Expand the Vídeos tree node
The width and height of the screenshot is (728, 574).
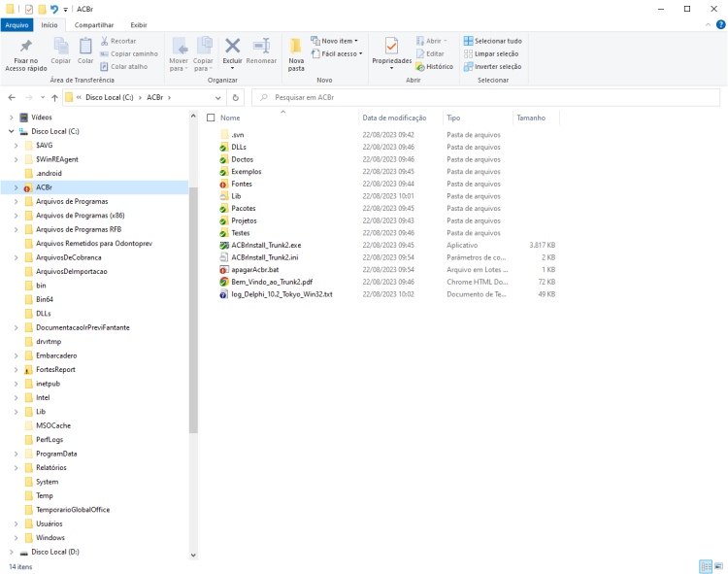point(12,118)
